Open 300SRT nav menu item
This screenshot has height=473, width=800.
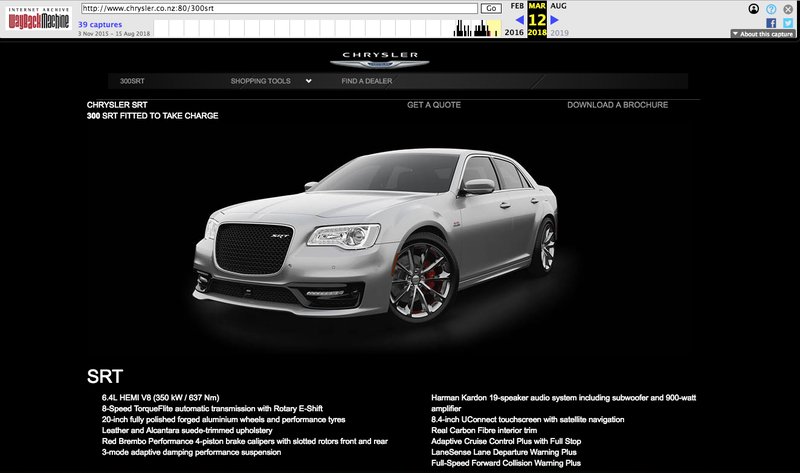click(132, 81)
